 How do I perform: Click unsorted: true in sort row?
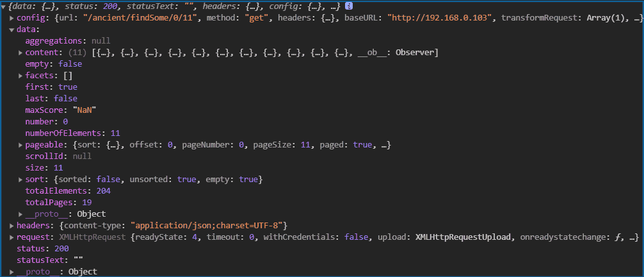point(162,180)
